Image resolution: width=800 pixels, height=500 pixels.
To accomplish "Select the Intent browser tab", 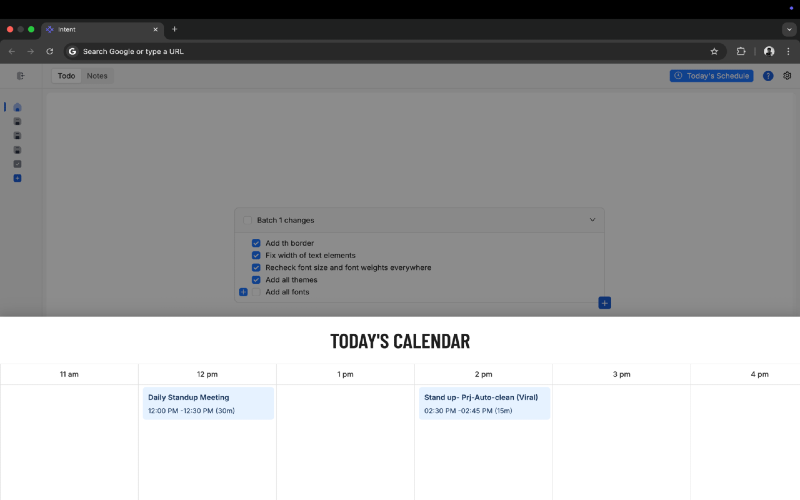I will (x=102, y=30).
